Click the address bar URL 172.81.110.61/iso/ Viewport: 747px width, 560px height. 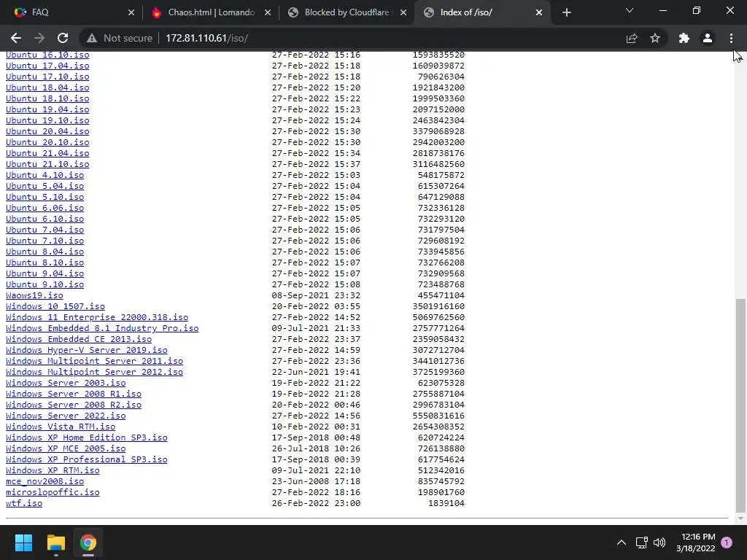[x=206, y=38]
